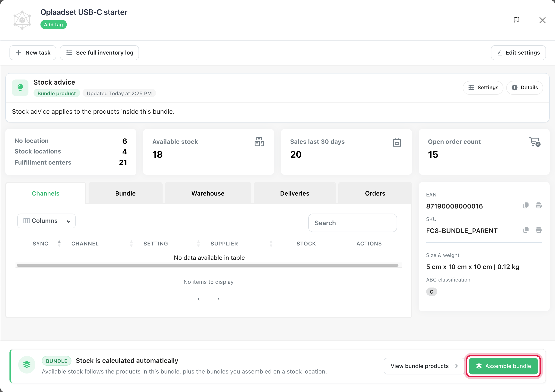See full inventory log

point(99,53)
